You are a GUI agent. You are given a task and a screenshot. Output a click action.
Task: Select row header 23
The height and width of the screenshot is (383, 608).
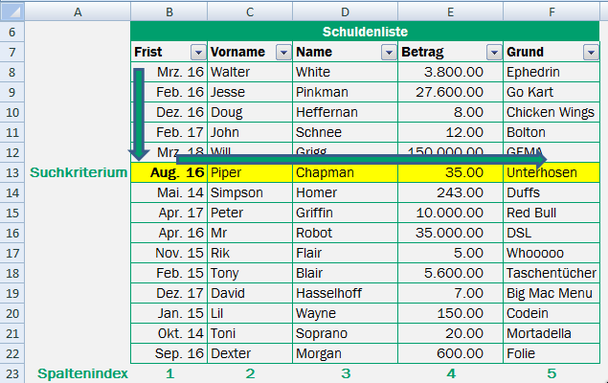point(12,374)
